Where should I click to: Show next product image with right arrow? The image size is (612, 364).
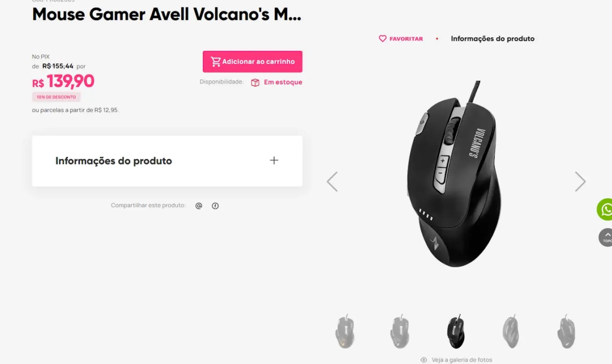click(580, 181)
